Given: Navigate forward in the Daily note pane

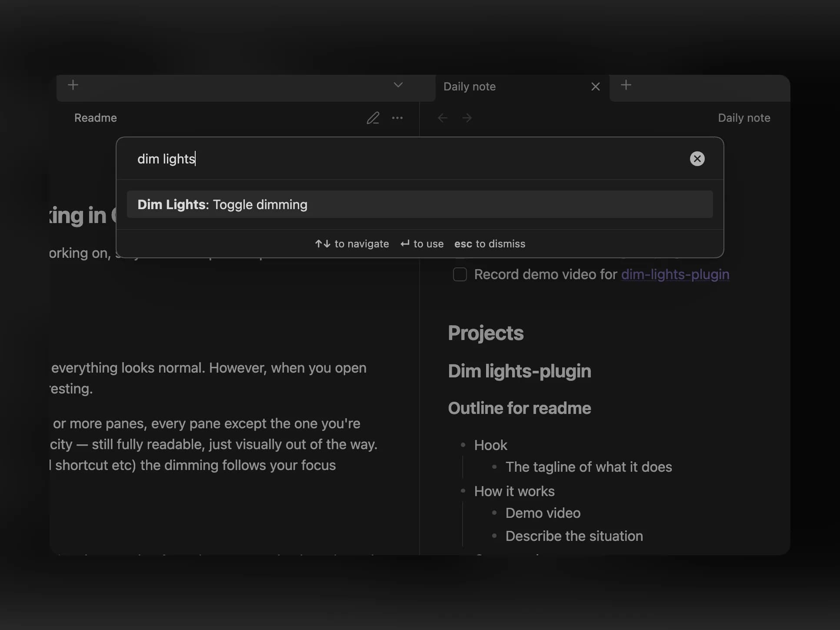Looking at the screenshot, I should click(x=467, y=118).
